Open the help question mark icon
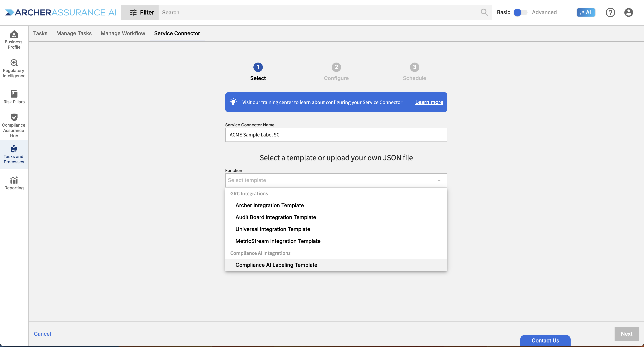The height and width of the screenshot is (347, 644). coord(610,12)
